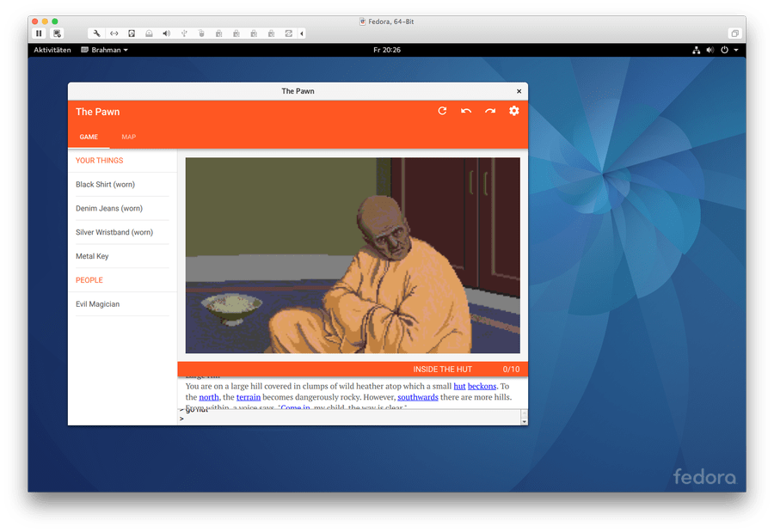Click the snapshot icon next to pause
Image resolution: width=774 pixels, height=532 pixels.
click(58, 34)
